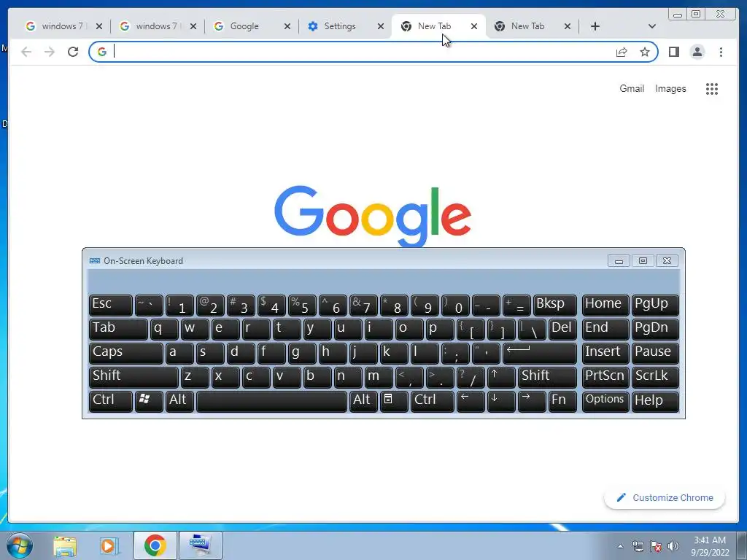This screenshot has height=560, width=747.
Task: Click the PrtScn key on the keyboard
Action: pyautogui.click(x=605, y=377)
